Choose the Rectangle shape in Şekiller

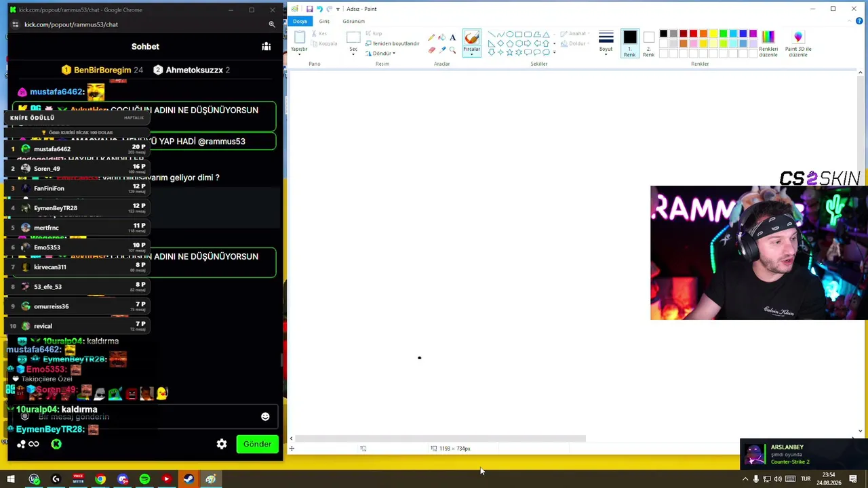pos(518,35)
